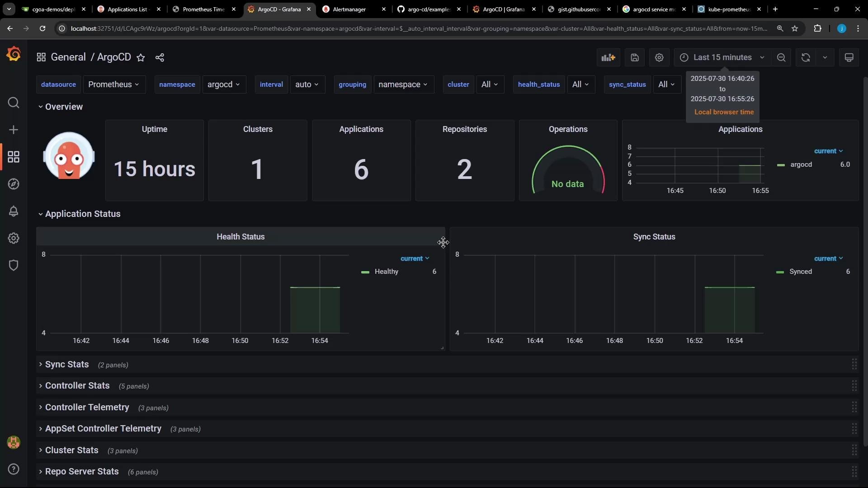This screenshot has width=868, height=488.
Task: Click the General breadcrumb link
Action: point(68,57)
